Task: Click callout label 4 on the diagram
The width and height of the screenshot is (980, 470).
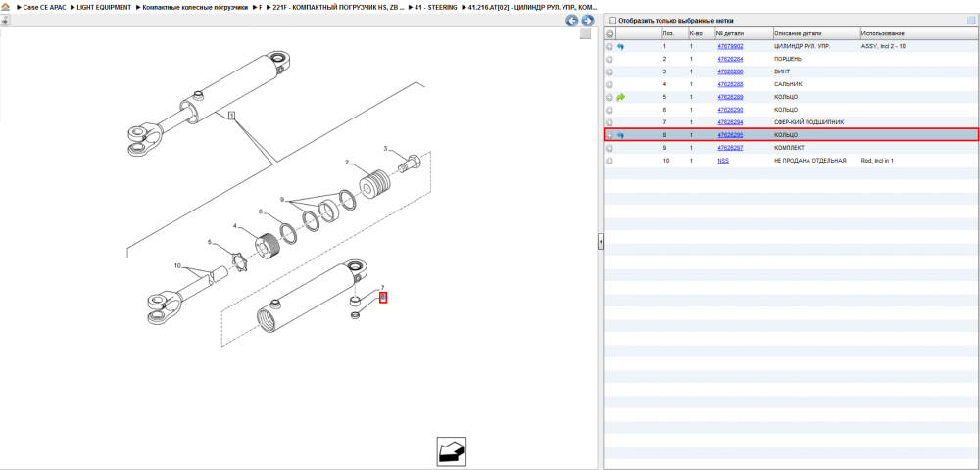Action: pos(235,226)
